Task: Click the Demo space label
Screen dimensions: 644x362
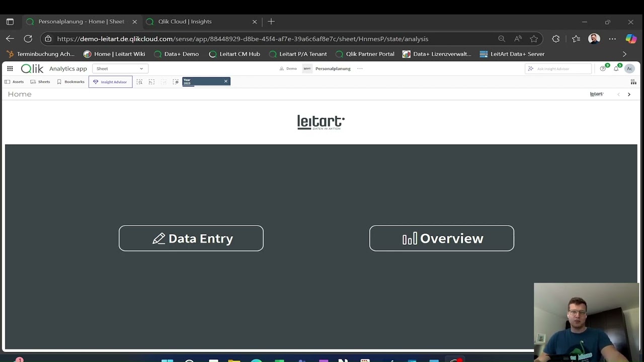Action: (x=288, y=69)
